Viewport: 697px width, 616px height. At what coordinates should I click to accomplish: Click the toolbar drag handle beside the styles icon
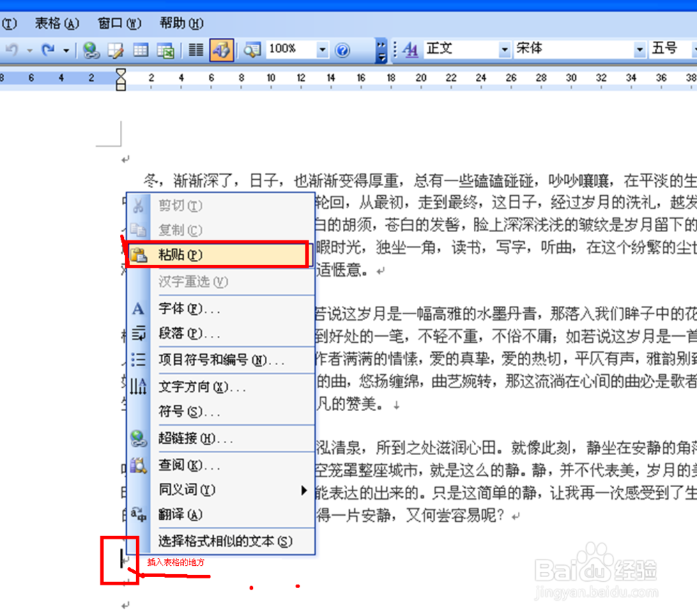point(395,49)
